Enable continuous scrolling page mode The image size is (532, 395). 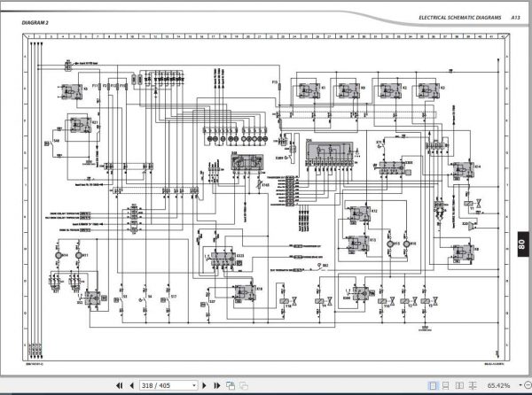point(445,385)
